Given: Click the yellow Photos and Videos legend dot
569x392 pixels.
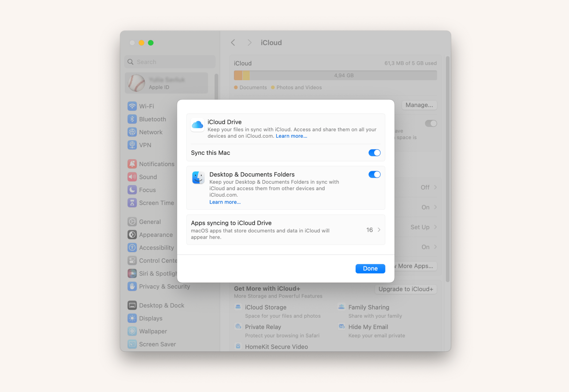Looking at the screenshot, I should pos(273,87).
